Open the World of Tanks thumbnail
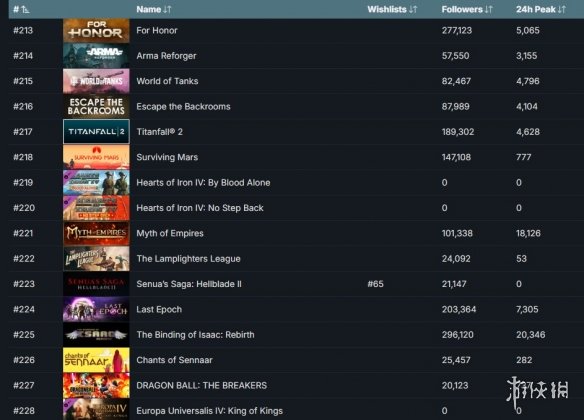The width and height of the screenshot is (584, 420). [x=96, y=81]
